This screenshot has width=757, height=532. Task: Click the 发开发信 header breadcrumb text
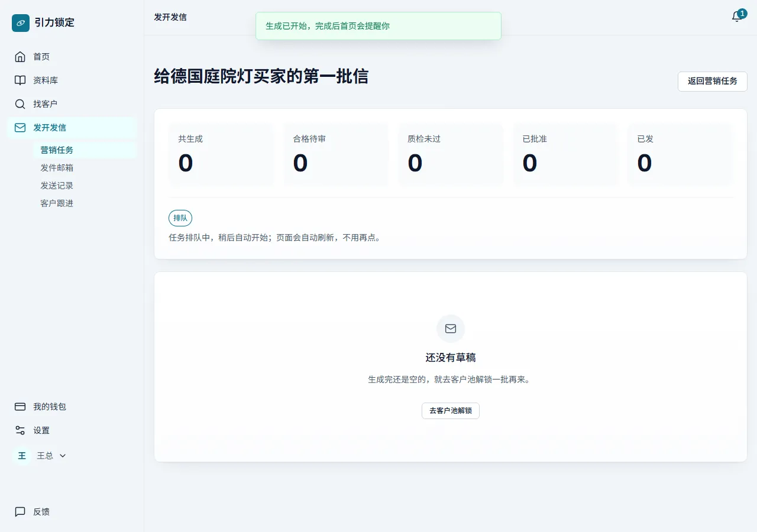(x=170, y=17)
